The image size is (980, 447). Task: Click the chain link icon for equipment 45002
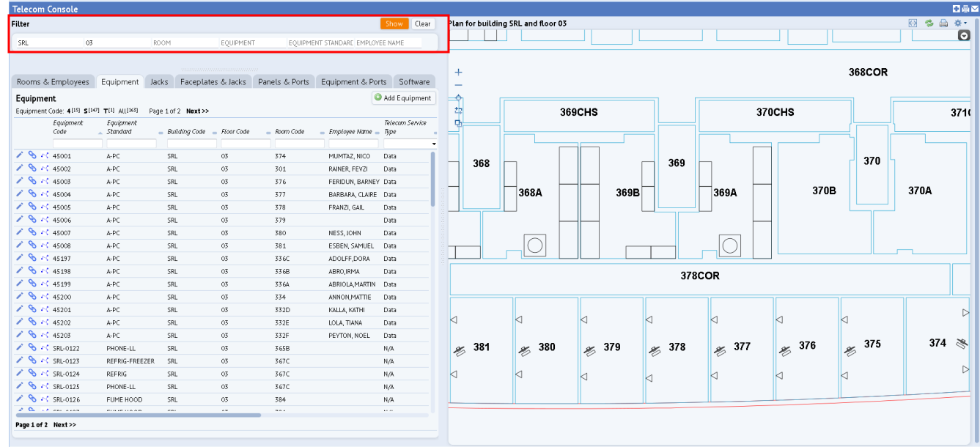[x=31, y=169]
